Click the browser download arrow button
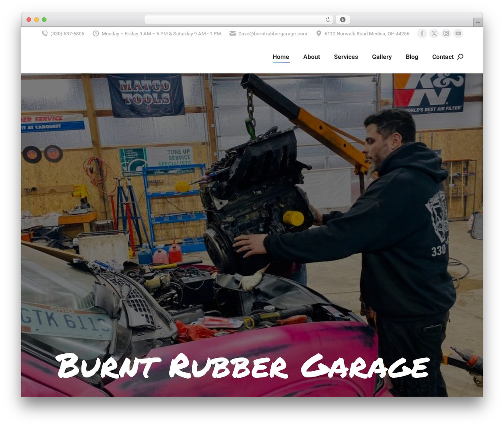 343,20
